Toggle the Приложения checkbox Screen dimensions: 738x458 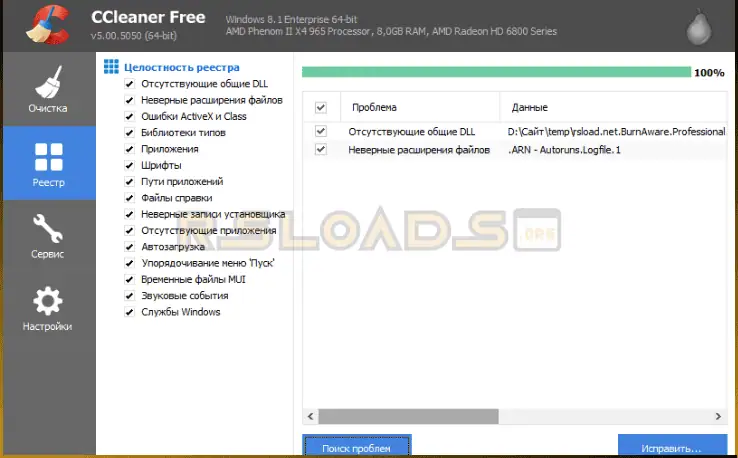129,149
